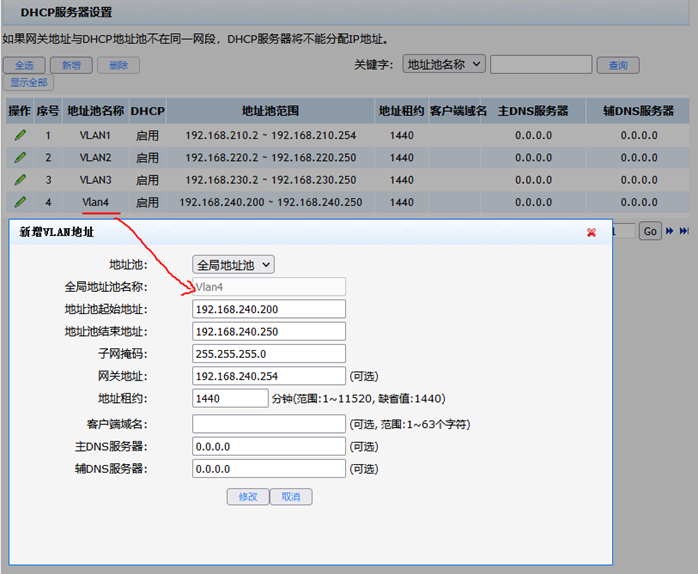Click primary DNS 0.0.0.0 in VLAN2 row

click(533, 157)
